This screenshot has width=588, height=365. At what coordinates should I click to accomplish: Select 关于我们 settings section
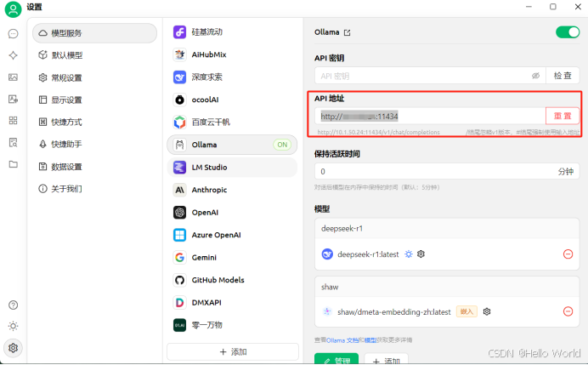[94, 189]
